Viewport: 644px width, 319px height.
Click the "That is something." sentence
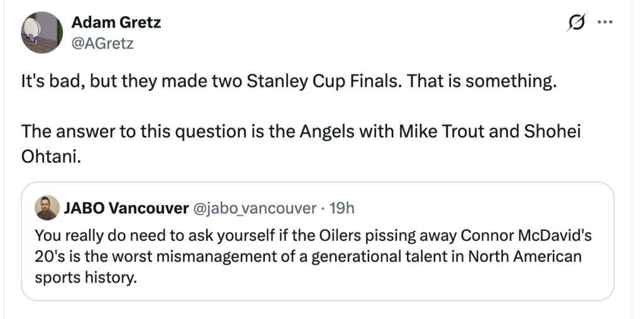click(x=482, y=82)
